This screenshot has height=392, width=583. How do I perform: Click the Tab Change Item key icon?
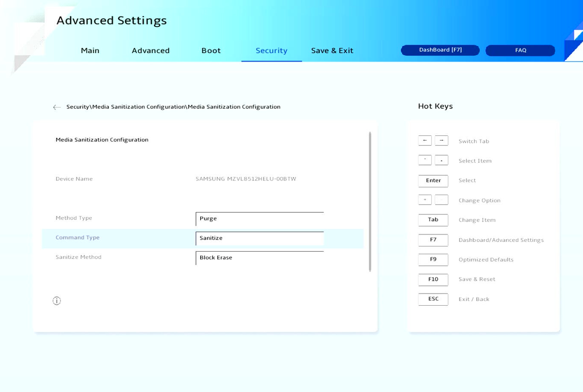(433, 220)
